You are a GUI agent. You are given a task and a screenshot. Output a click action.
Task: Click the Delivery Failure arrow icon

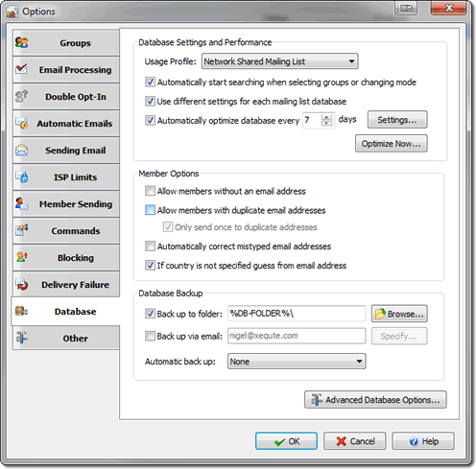pyautogui.click(x=22, y=284)
